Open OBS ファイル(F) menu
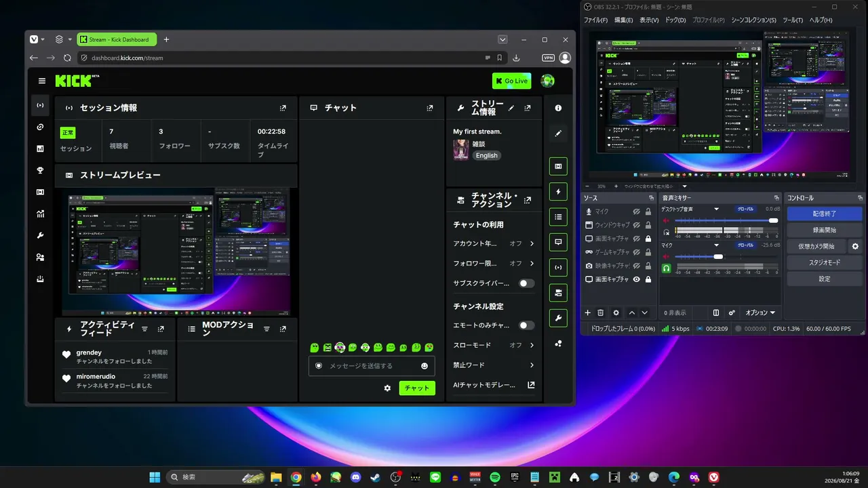Viewport: 868px width, 488px height. click(595, 20)
